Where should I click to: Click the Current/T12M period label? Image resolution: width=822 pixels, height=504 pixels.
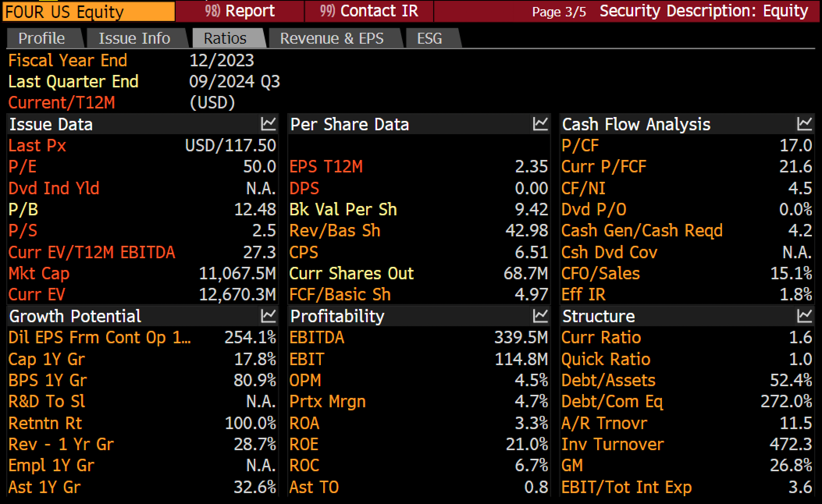(x=62, y=103)
